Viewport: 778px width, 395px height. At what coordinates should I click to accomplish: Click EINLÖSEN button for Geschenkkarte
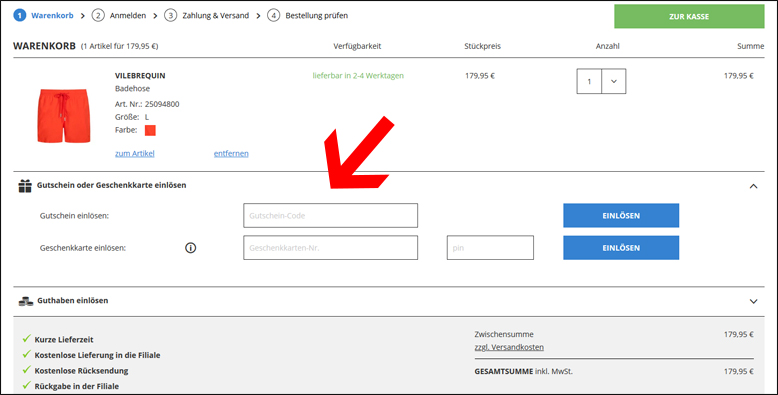(x=621, y=248)
